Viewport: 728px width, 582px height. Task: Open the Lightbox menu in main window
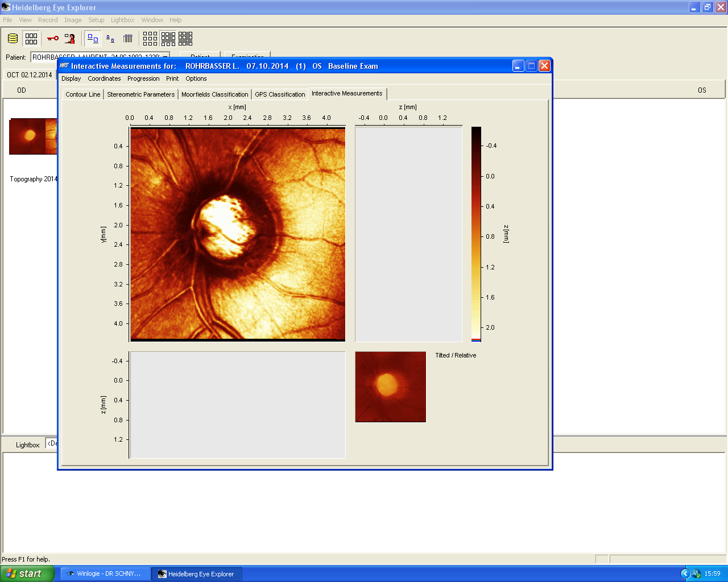pyautogui.click(x=123, y=20)
